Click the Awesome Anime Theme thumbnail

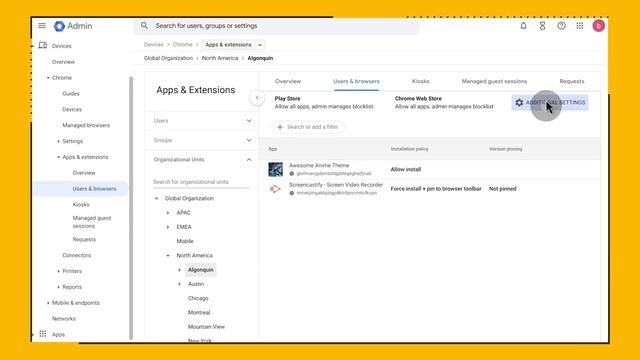(x=276, y=169)
